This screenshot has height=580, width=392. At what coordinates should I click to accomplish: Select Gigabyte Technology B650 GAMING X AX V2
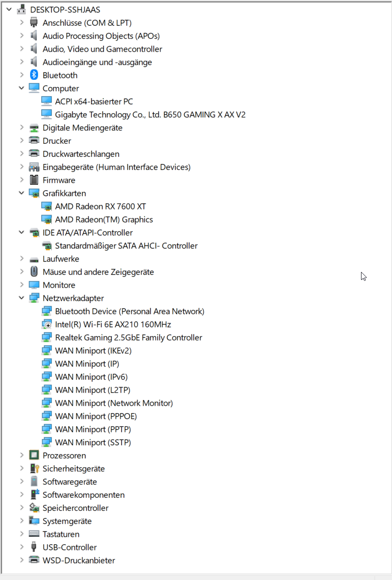pyautogui.click(x=150, y=115)
